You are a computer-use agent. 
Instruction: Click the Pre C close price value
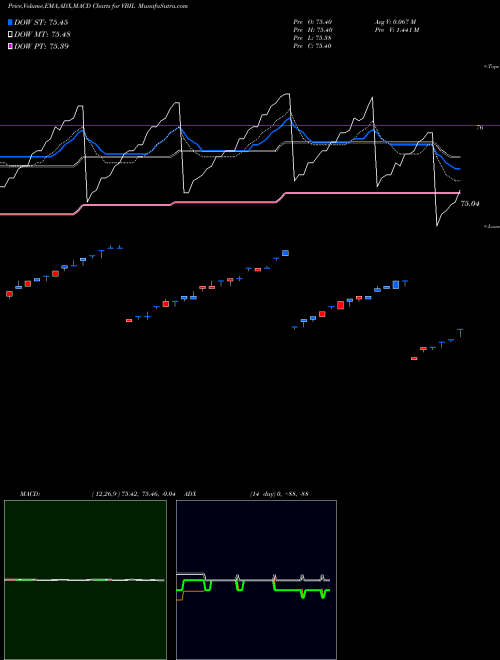click(x=312, y=46)
